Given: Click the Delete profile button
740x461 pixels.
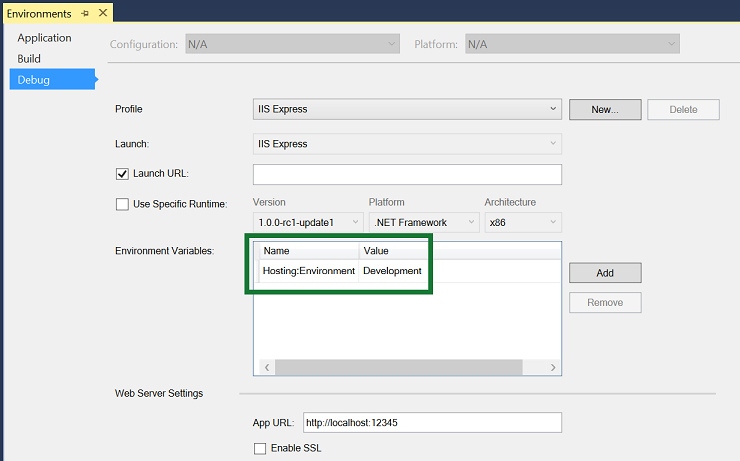Looking at the screenshot, I should pos(683,109).
